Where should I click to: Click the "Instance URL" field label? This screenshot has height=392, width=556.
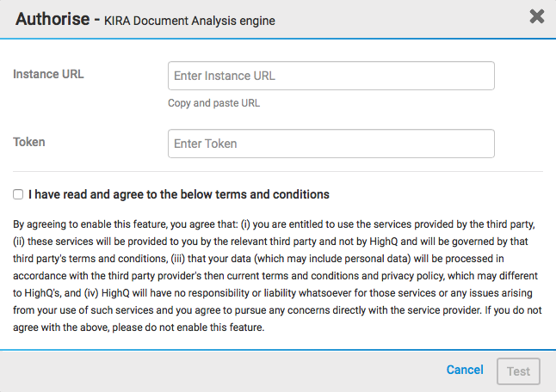(x=48, y=74)
